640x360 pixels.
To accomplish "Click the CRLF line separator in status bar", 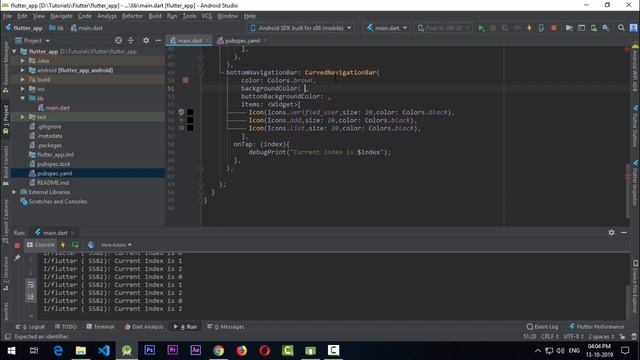I will coord(549,337).
